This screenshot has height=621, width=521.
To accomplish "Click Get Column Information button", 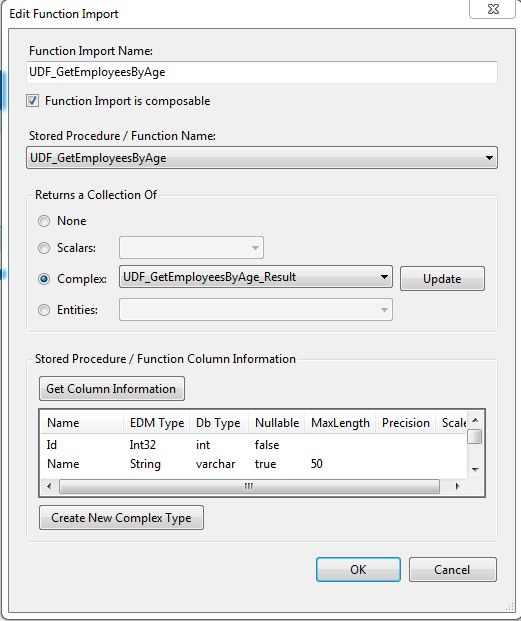I will tap(112, 389).
